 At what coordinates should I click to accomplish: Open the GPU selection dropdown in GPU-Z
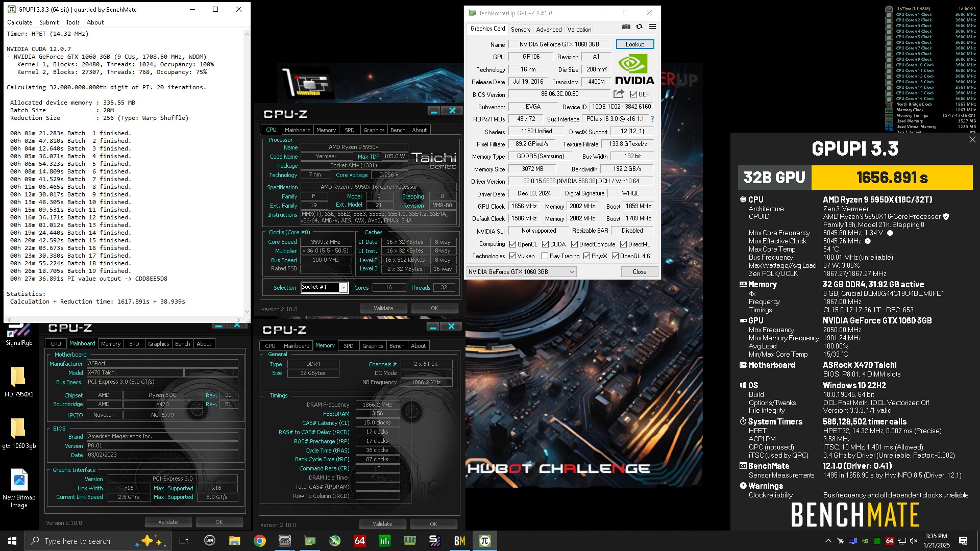pos(521,272)
